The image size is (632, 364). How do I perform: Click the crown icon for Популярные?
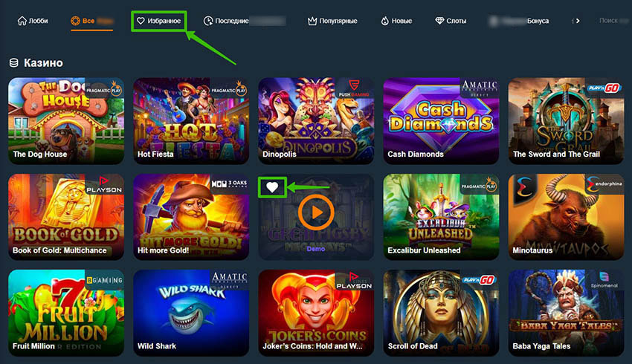tap(312, 21)
